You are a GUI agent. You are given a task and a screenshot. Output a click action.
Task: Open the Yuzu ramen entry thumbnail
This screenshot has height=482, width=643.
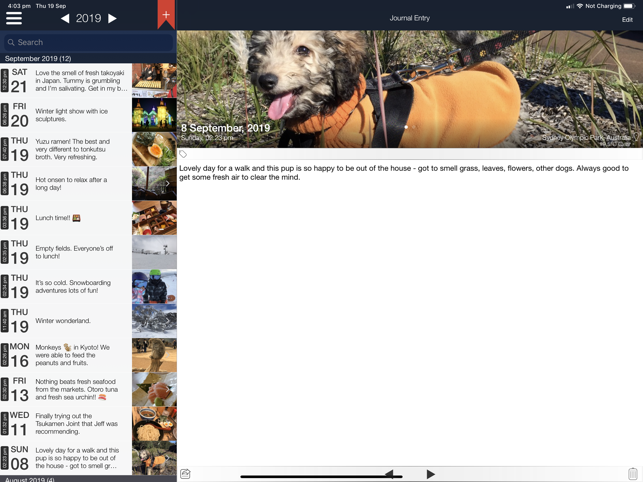click(154, 149)
